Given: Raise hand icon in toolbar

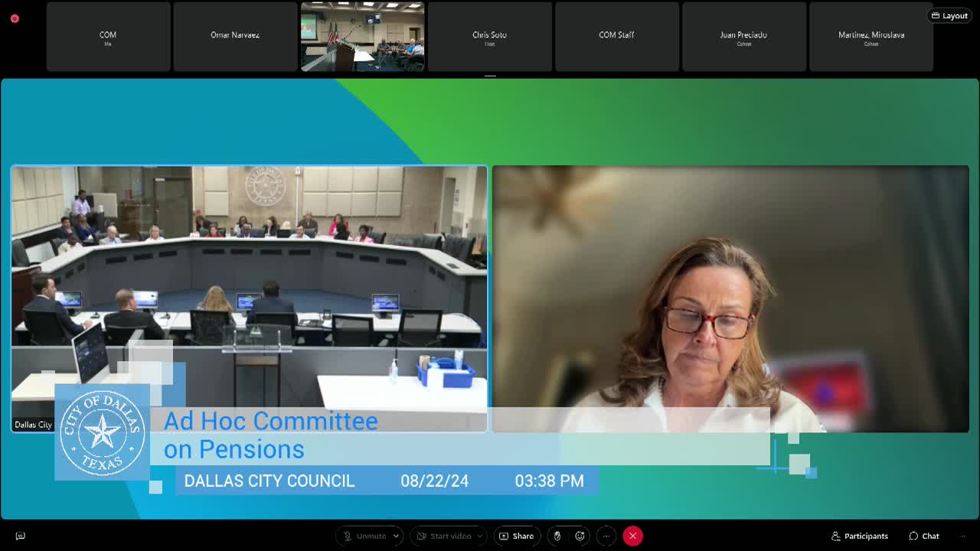Looking at the screenshot, I should coord(557,536).
